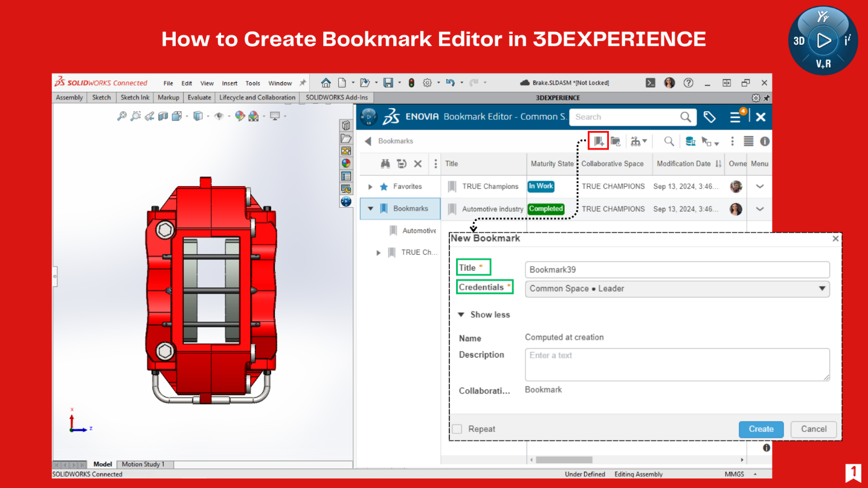Click the Save icon in SOLIDWORKS toolbar
Screen dimensions: 868x488
coord(388,83)
